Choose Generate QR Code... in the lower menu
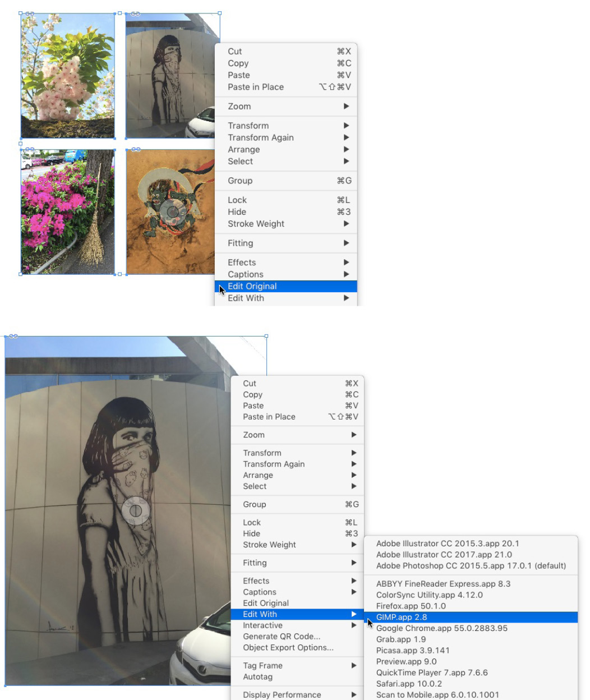 pos(297,636)
